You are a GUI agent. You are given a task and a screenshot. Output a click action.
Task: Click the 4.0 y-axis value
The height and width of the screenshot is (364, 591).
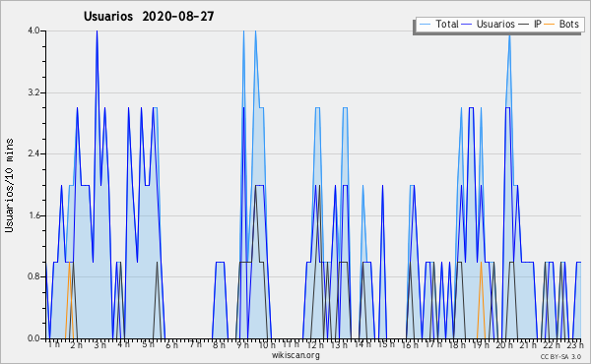[x=33, y=30]
